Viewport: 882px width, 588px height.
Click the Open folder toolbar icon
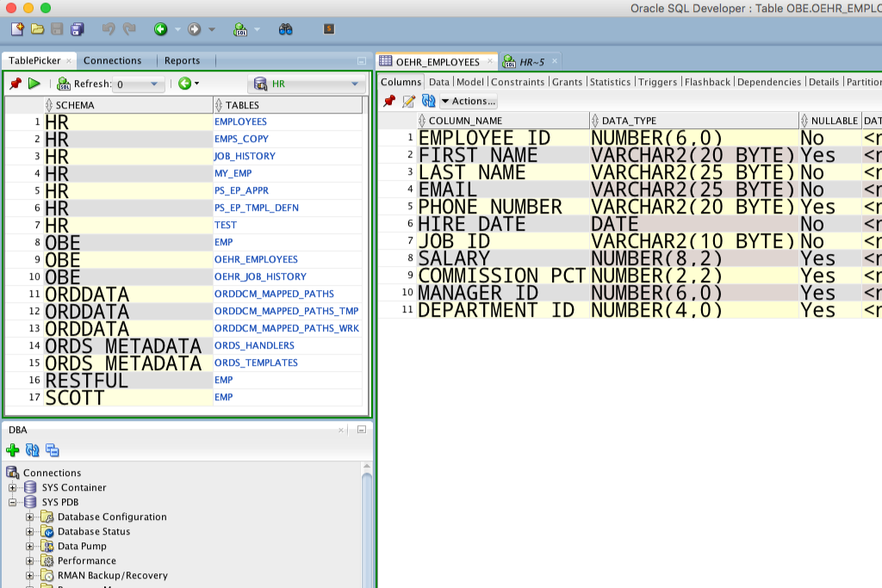37,29
